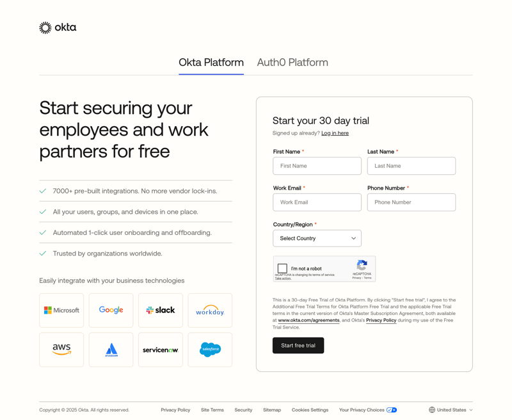Check the I'm not a robot box
The width and height of the screenshot is (512, 420).
pos(282,268)
